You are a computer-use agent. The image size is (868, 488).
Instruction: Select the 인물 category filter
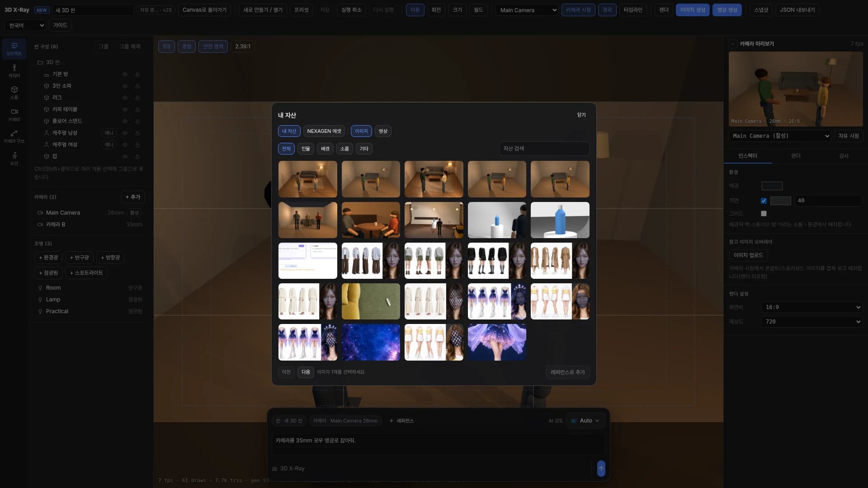[x=306, y=149]
